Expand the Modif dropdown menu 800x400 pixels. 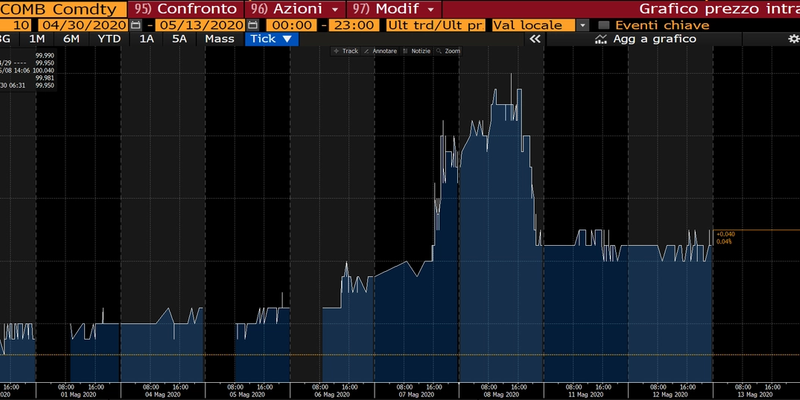tap(431, 9)
